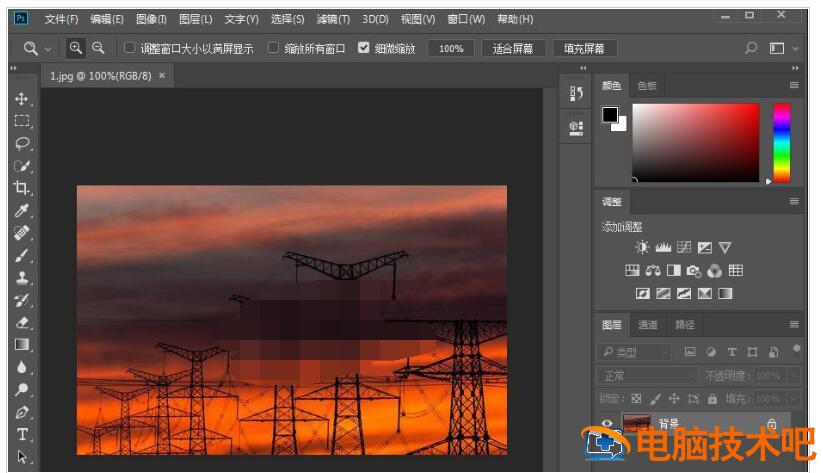Select the Lasso tool
Screen dimensions: 823x473
21,143
